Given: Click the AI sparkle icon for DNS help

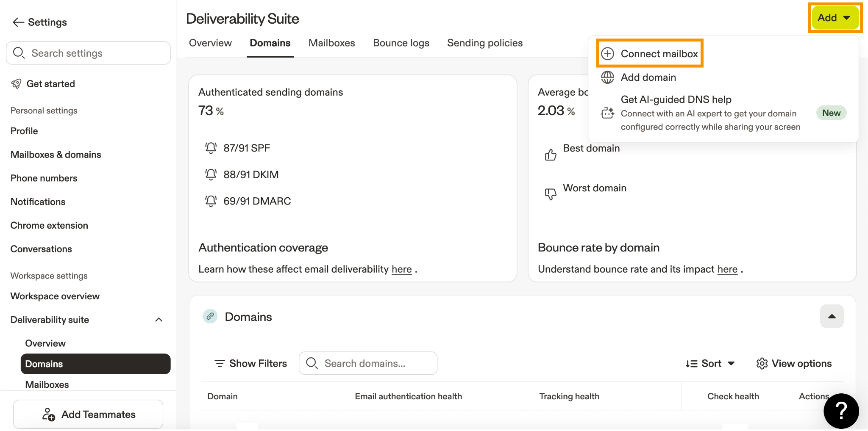Looking at the screenshot, I should point(608,113).
